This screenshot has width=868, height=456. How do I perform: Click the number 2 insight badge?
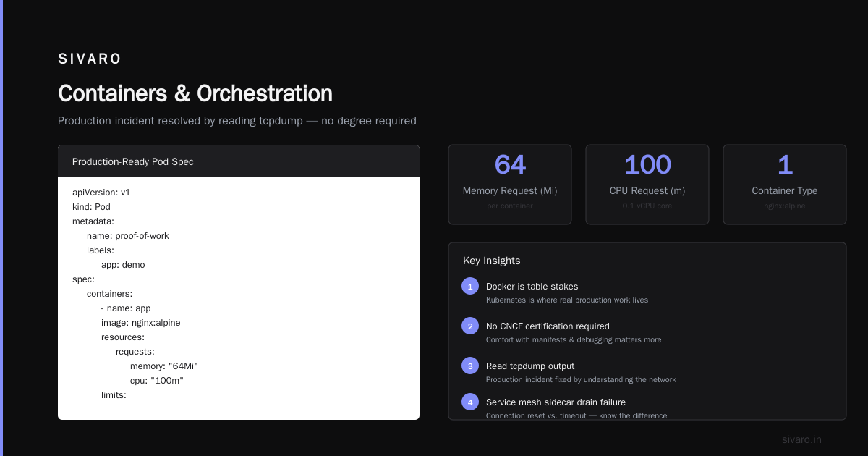(470, 326)
